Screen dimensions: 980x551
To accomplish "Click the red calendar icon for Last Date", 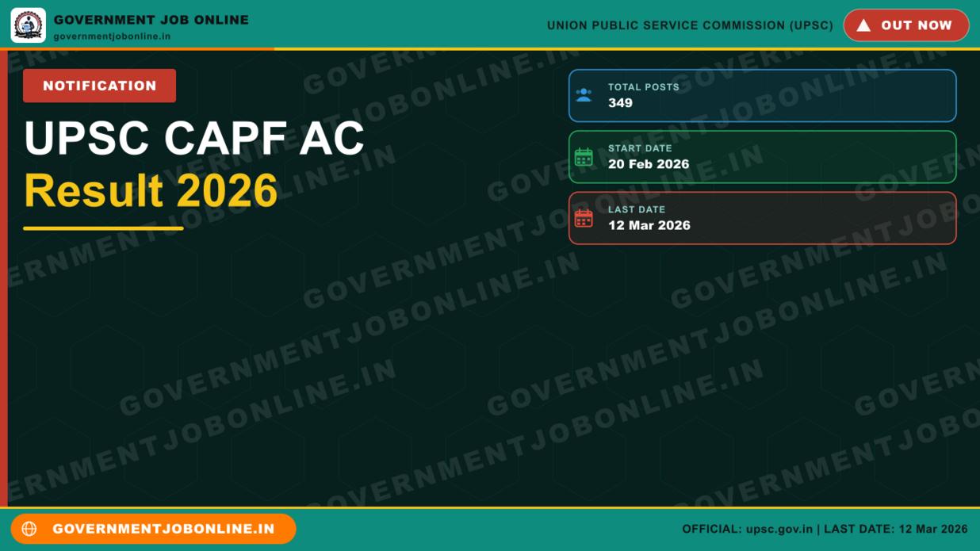I will pos(584,218).
